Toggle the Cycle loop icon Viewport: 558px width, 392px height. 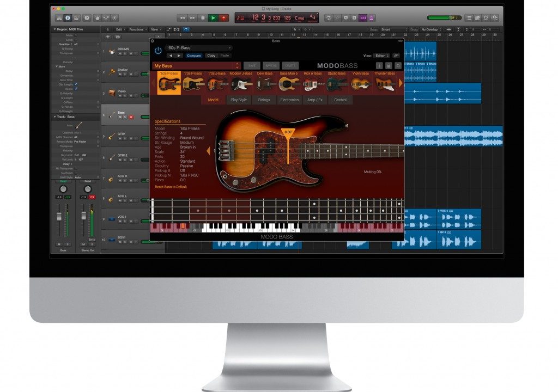click(329, 18)
